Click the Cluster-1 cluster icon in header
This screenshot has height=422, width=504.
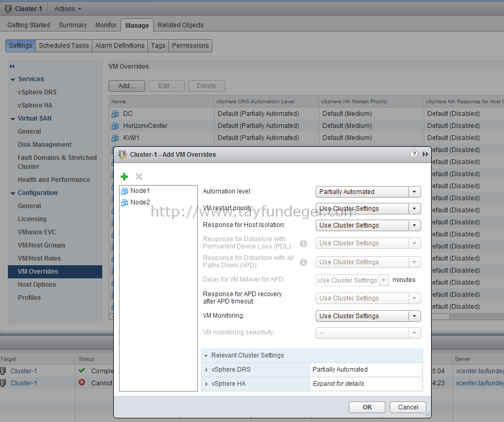pos(8,9)
